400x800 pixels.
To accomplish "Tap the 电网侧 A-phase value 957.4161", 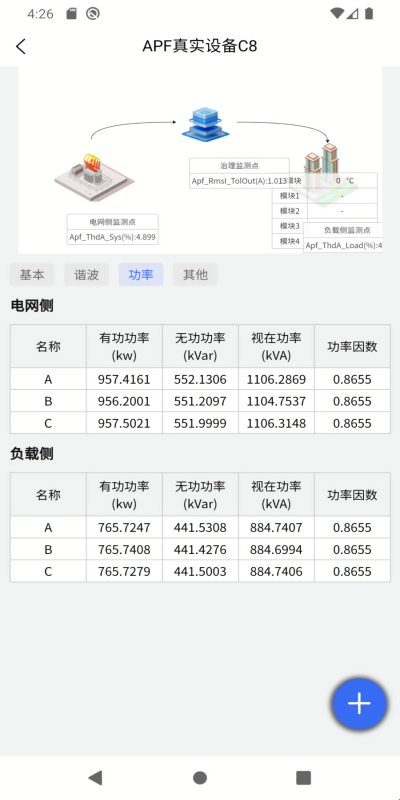I will (124, 379).
